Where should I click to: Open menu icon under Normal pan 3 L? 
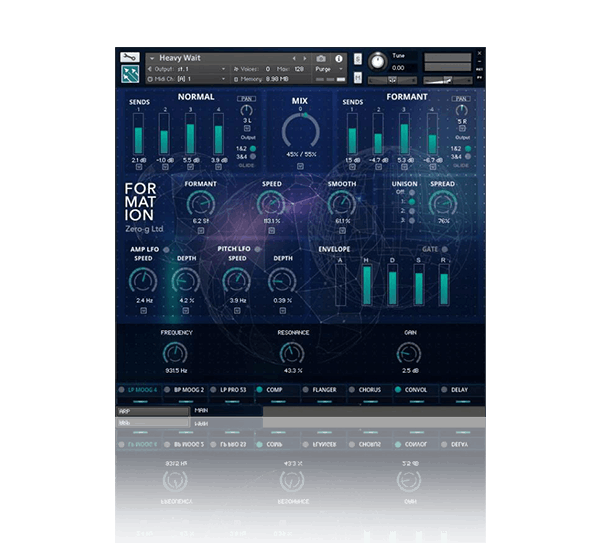[247, 128]
